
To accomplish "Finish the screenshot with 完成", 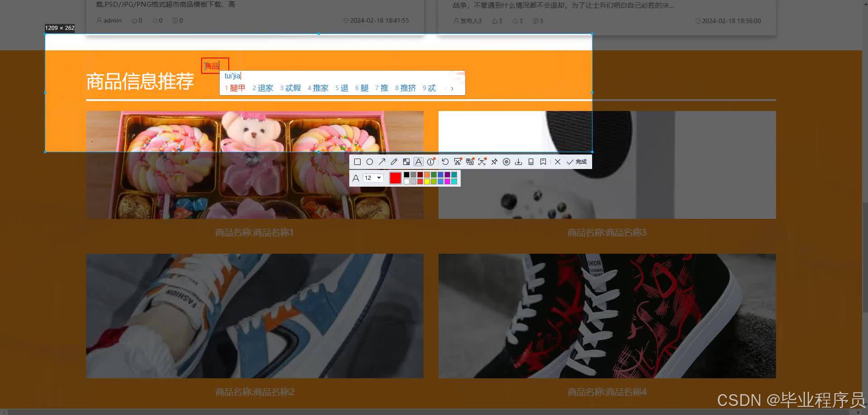I will click(577, 162).
